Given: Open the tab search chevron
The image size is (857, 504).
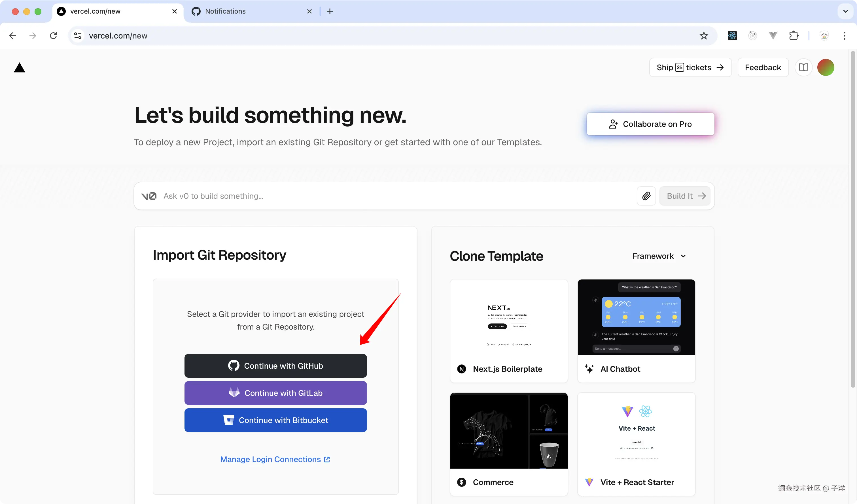Looking at the screenshot, I should click(845, 11).
